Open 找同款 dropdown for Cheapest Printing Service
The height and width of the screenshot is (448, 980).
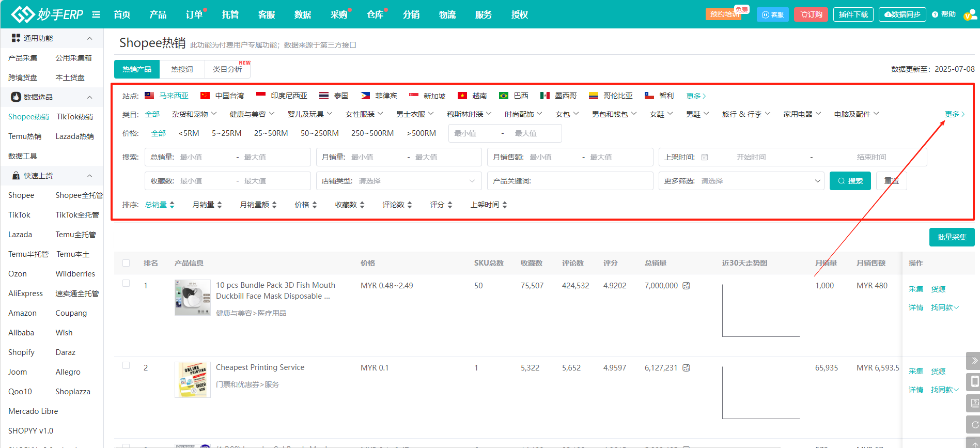tap(945, 390)
